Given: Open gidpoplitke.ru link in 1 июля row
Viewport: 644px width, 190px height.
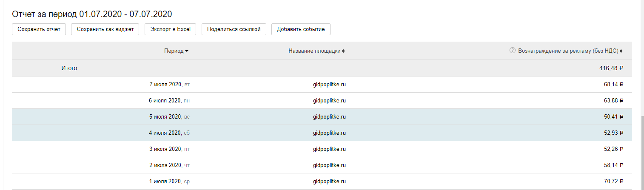Looking at the screenshot, I should pos(329,181).
